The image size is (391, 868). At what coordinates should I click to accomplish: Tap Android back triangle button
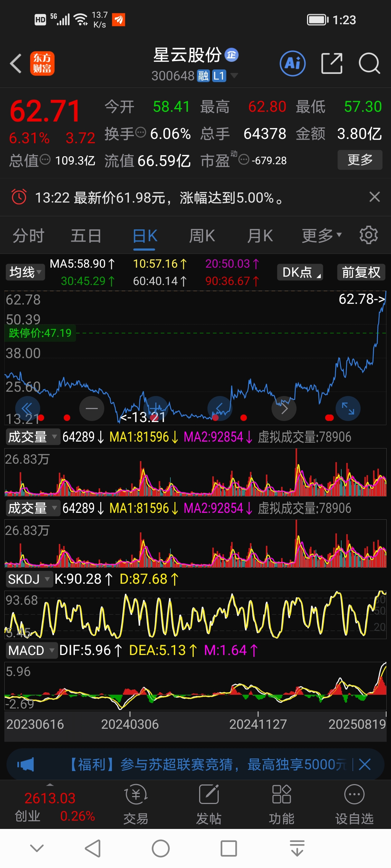point(93,848)
